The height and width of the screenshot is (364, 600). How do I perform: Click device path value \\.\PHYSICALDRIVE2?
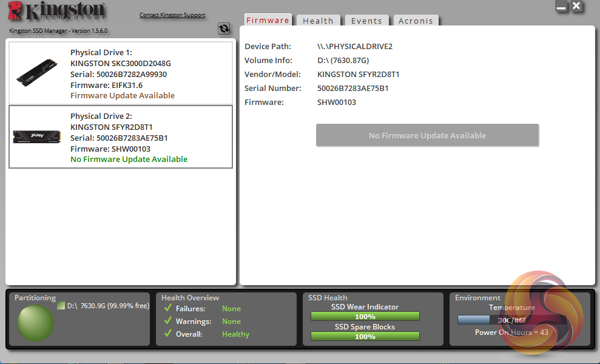coord(355,46)
